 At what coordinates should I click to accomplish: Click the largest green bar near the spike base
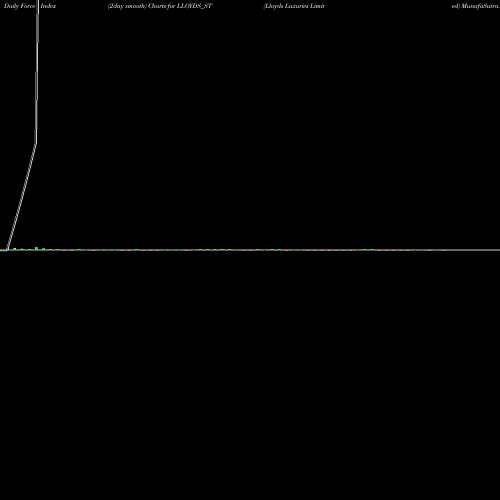pyautogui.click(x=36, y=248)
